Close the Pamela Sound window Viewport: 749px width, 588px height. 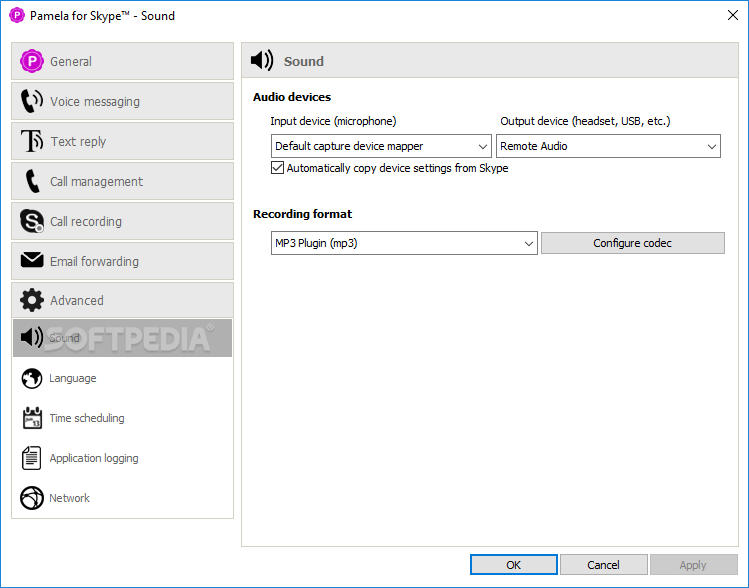[x=733, y=15]
